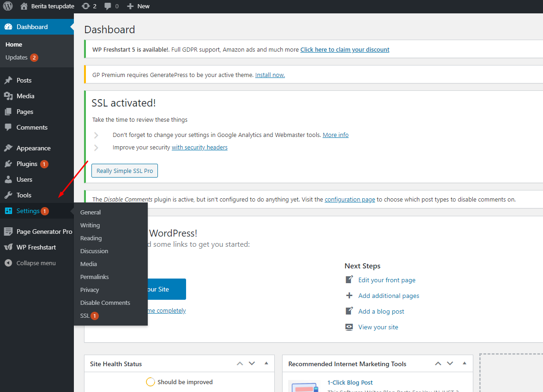This screenshot has width=543, height=392.
Task: Toggle Recommended Internet Marketing Tools panel
Action: point(465,363)
